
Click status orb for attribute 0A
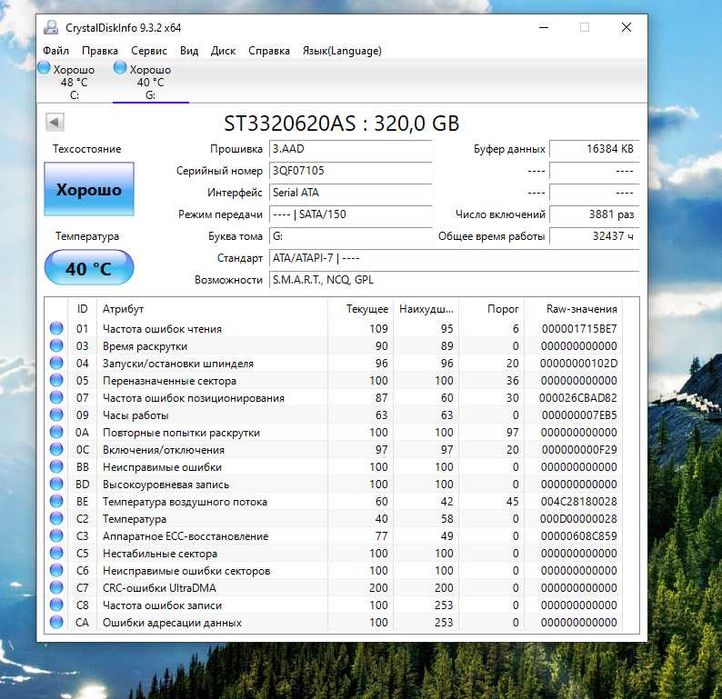click(x=57, y=432)
